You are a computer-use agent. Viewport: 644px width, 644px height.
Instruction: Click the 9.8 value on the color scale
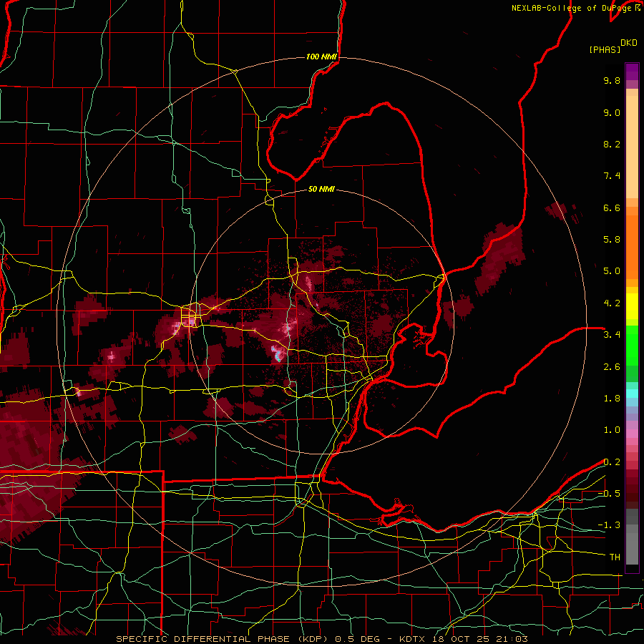[612, 80]
